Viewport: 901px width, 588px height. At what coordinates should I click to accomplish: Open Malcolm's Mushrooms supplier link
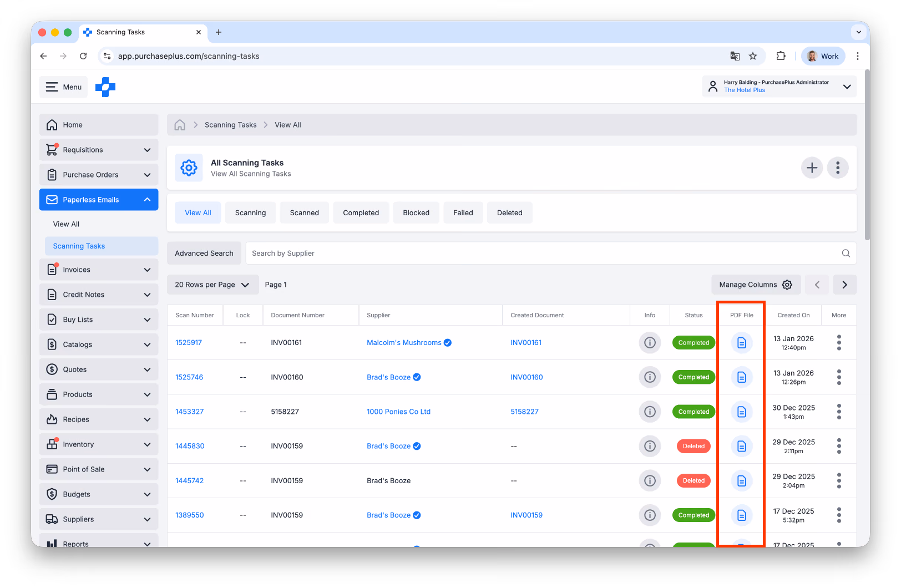point(404,343)
